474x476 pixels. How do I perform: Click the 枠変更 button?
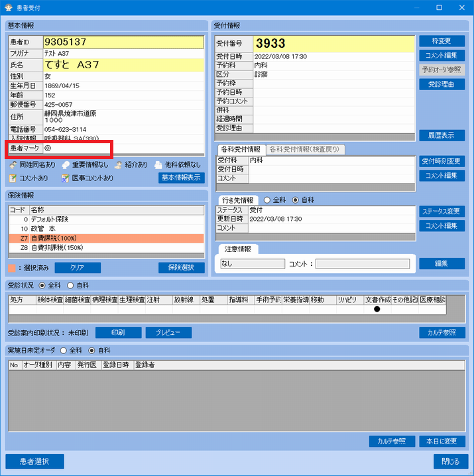click(x=442, y=41)
